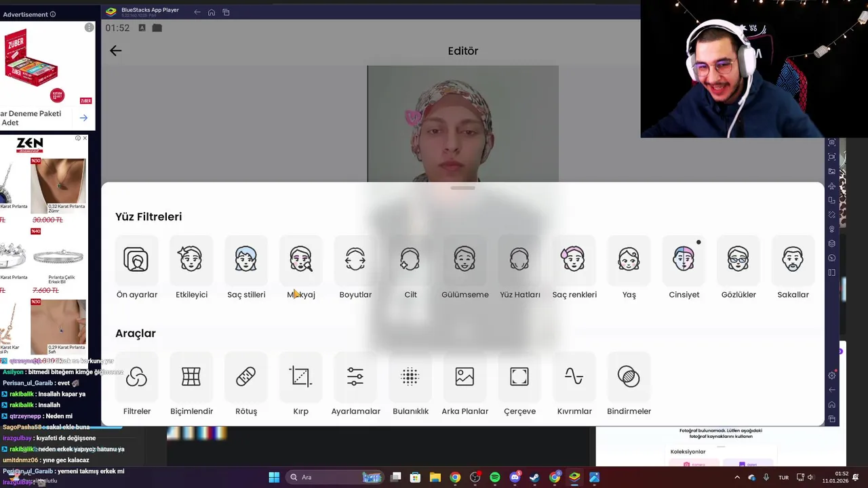
Task: Open BlueStacks sidebar settings gear
Action: pyautogui.click(x=832, y=375)
